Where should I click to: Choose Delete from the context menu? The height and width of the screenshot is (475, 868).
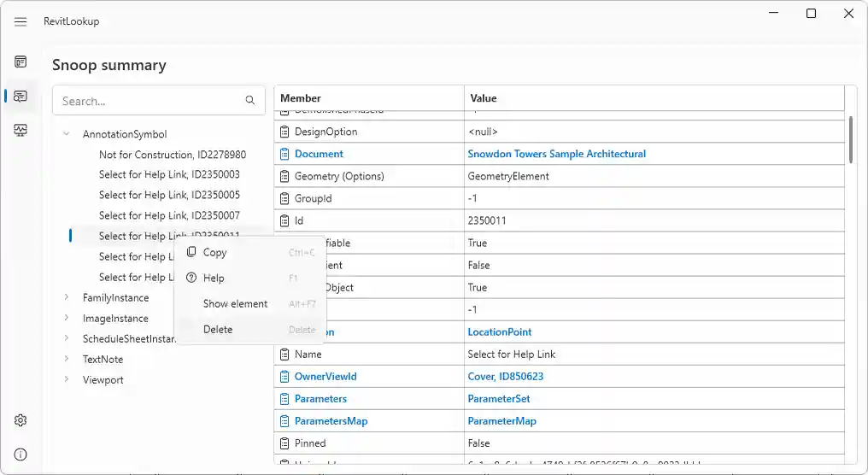tap(217, 330)
